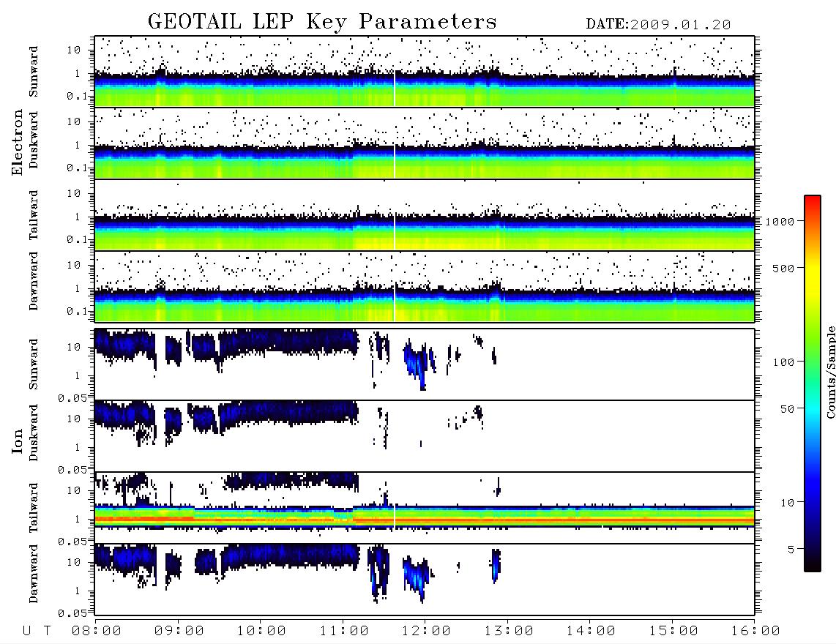Click the Ion "Sunward" panel label
836x644 pixels.
pos(34,364)
